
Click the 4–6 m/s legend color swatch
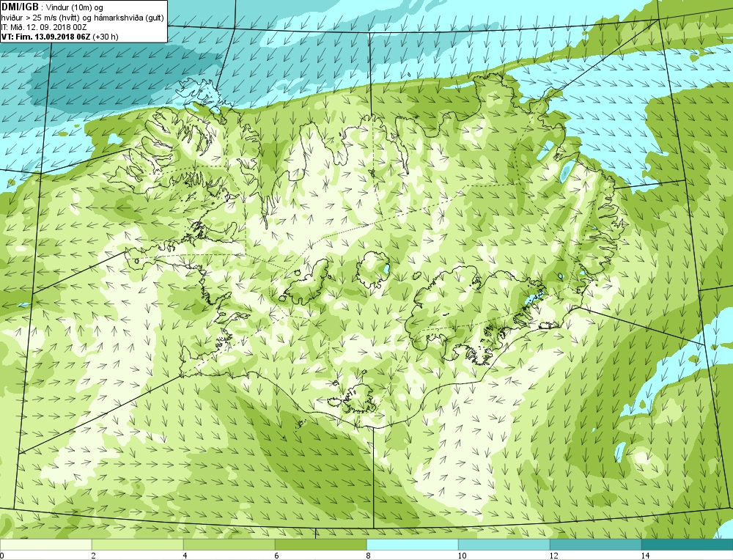229,545
